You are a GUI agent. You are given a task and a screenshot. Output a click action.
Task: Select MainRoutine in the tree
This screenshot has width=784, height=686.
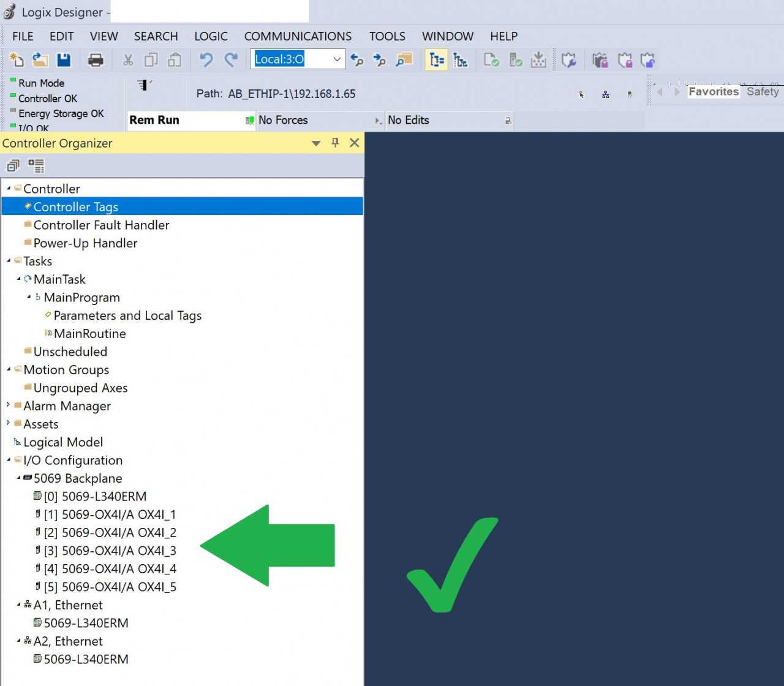point(89,333)
